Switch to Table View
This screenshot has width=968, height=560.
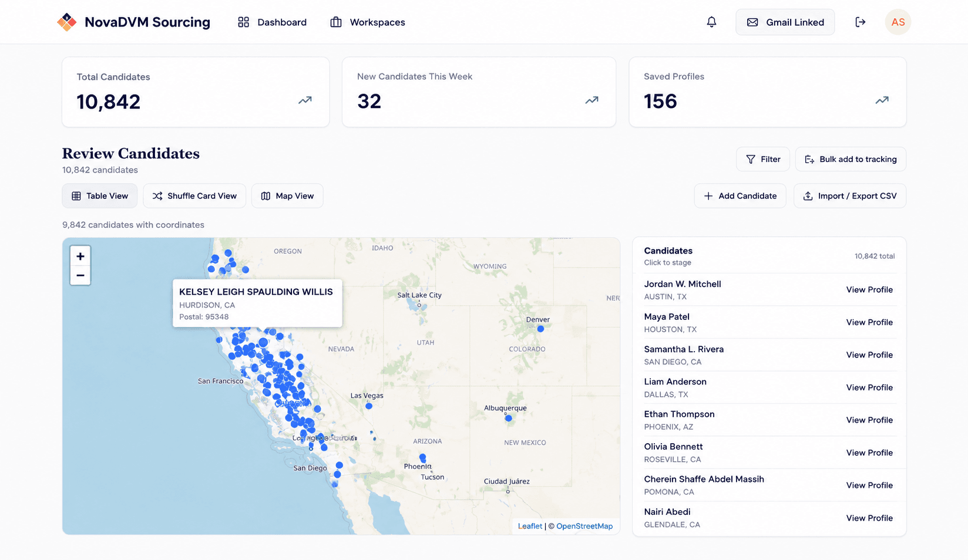click(x=100, y=196)
